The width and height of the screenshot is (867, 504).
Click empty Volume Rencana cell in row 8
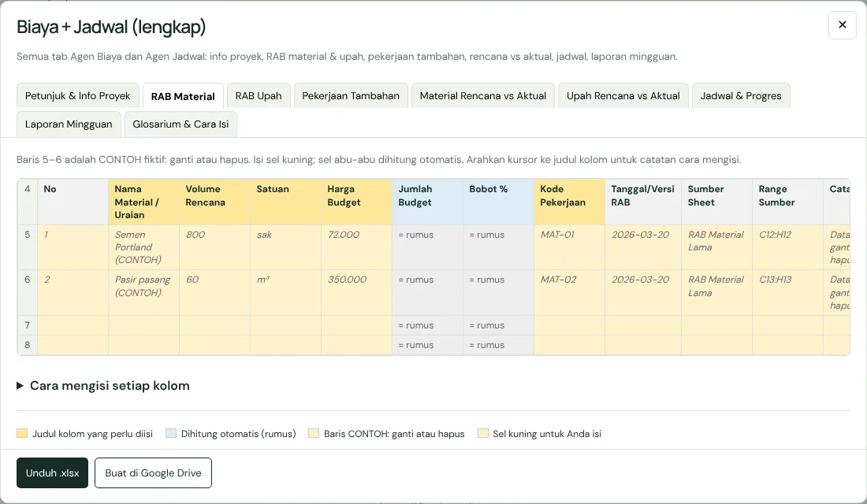214,345
